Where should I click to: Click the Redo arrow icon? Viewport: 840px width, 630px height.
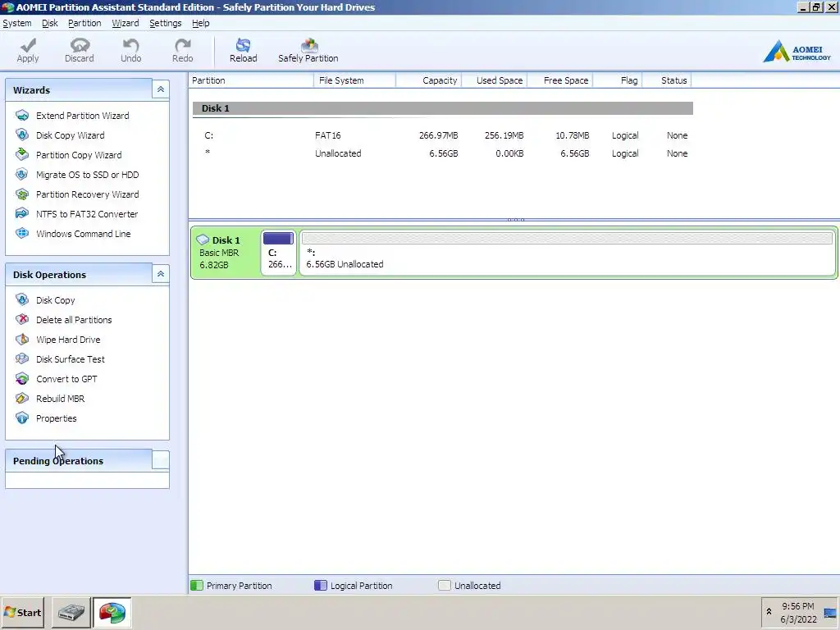click(x=183, y=45)
